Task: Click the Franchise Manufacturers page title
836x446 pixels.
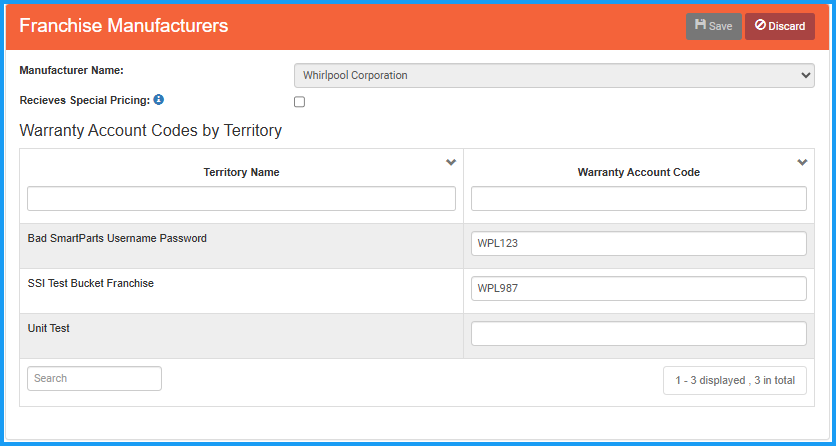Action: click(124, 25)
